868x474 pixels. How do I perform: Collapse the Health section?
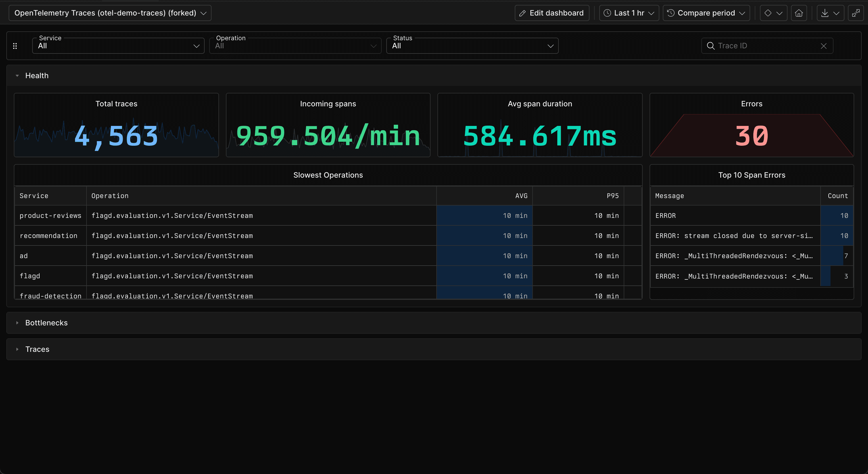click(17, 76)
